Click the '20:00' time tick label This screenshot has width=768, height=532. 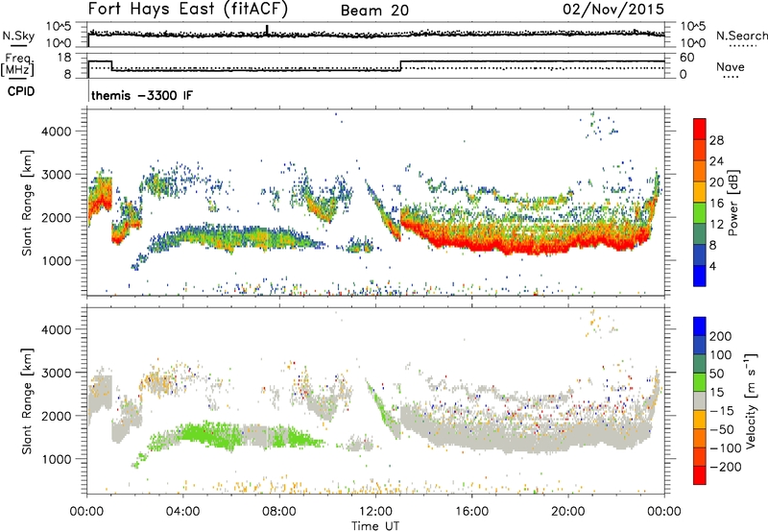(x=567, y=512)
